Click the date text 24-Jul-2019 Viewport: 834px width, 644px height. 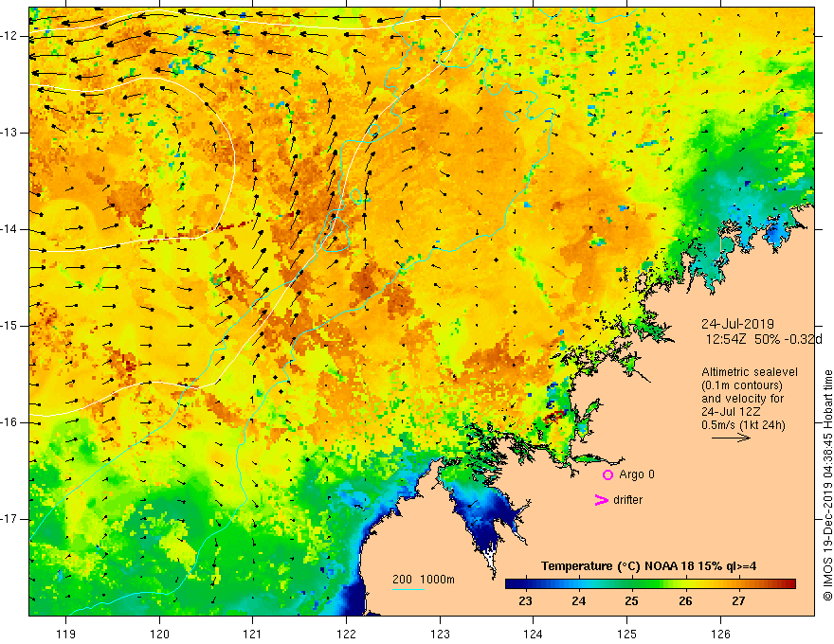coord(737,324)
